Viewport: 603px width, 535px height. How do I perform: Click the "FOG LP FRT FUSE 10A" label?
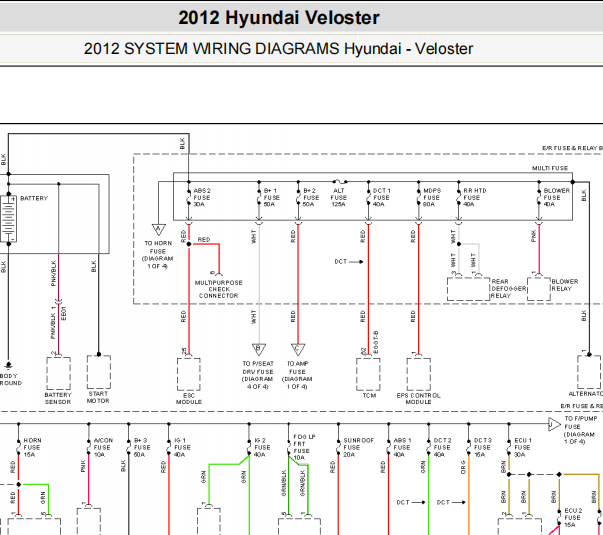point(304,447)
